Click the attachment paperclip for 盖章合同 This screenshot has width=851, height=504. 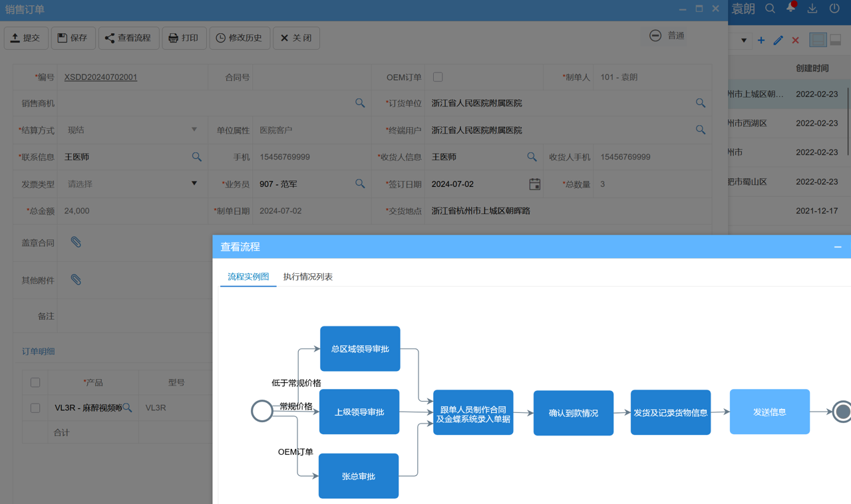tap(76, 243)
